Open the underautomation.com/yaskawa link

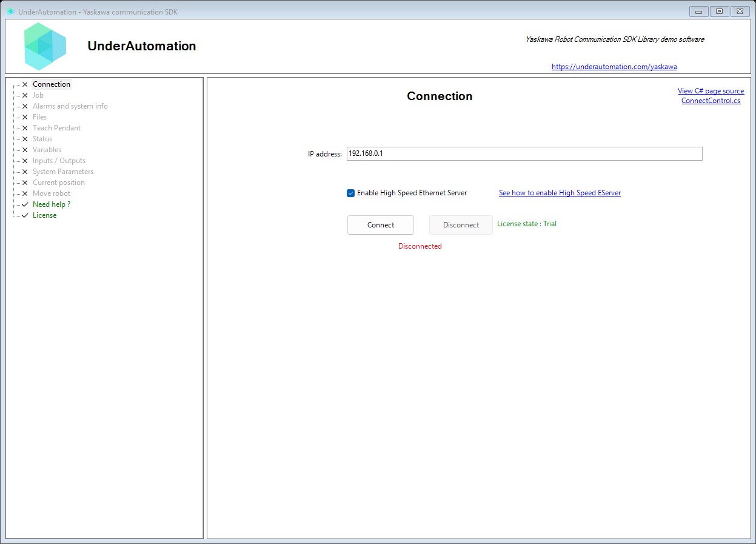(614, 67)
